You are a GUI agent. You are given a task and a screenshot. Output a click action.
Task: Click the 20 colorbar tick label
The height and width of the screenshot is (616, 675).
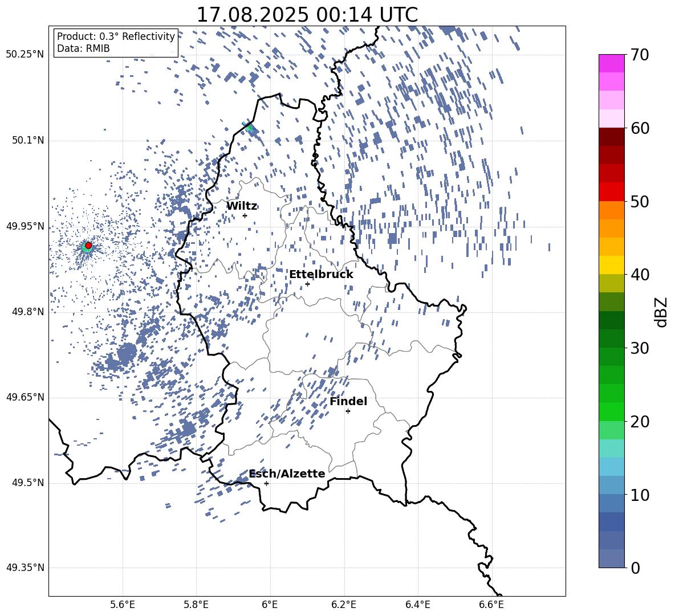pyautogui.click(x=640, y=422)
